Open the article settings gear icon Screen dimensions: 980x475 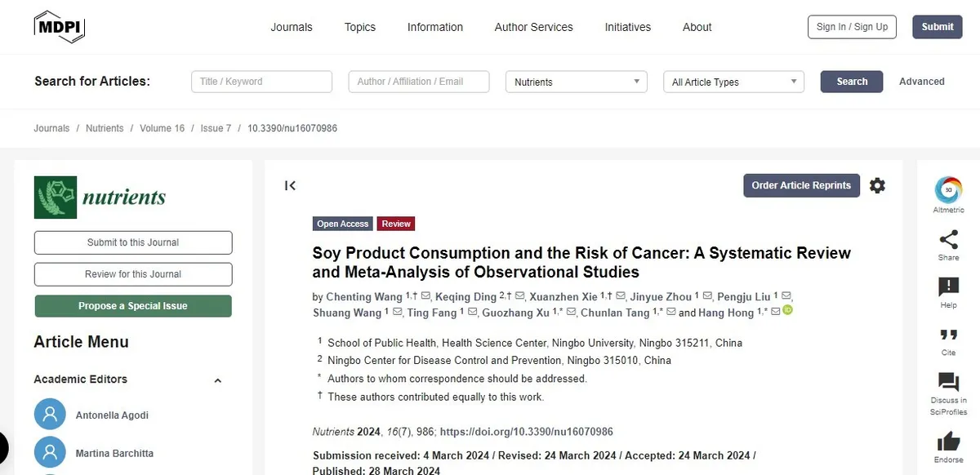(877, 185)
